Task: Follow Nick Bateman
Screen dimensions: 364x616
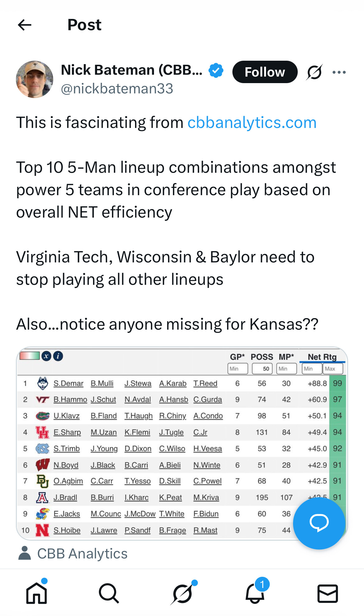Action: 265,72
